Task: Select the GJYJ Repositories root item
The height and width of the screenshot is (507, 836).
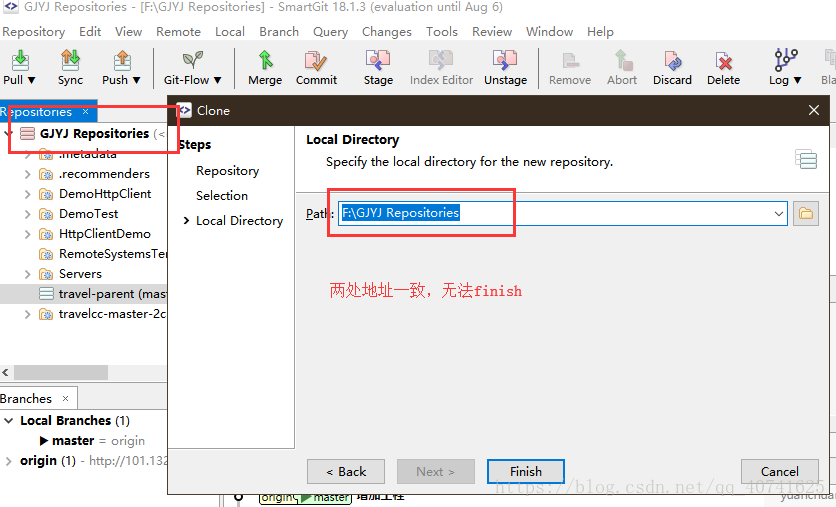Action: click(94, 134)
